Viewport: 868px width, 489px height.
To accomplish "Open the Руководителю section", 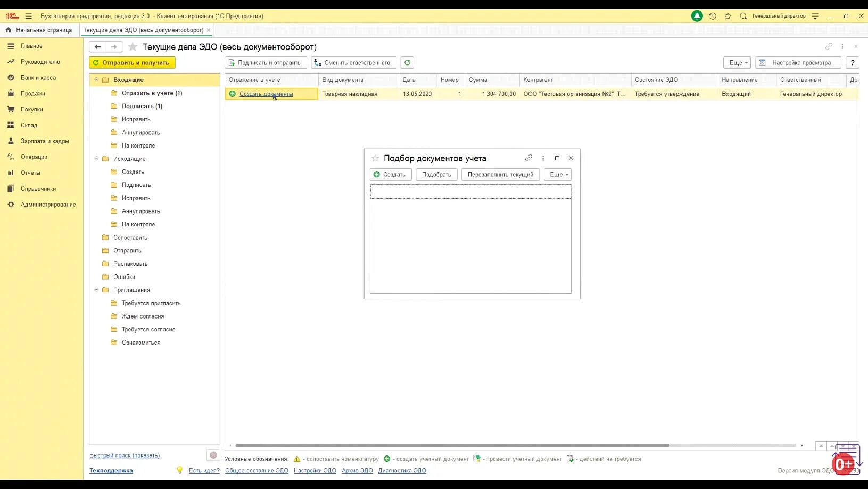I will pos(40,62).
